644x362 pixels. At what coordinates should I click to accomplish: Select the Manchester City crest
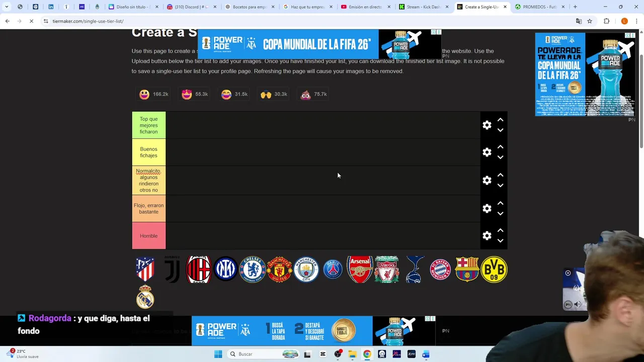306,269
